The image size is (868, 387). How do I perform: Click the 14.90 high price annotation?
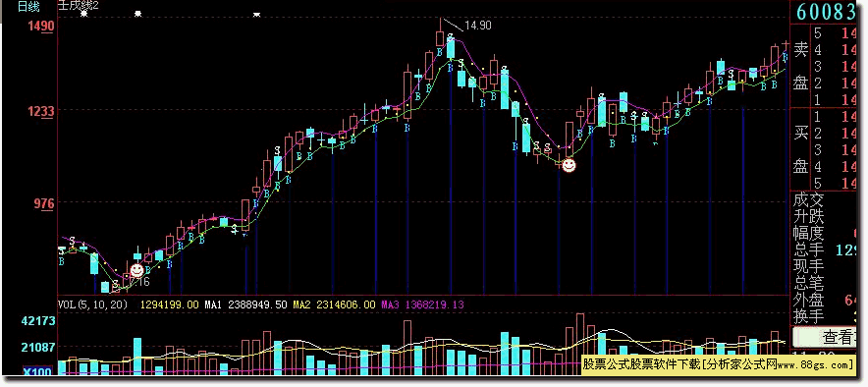coord(478,25)
